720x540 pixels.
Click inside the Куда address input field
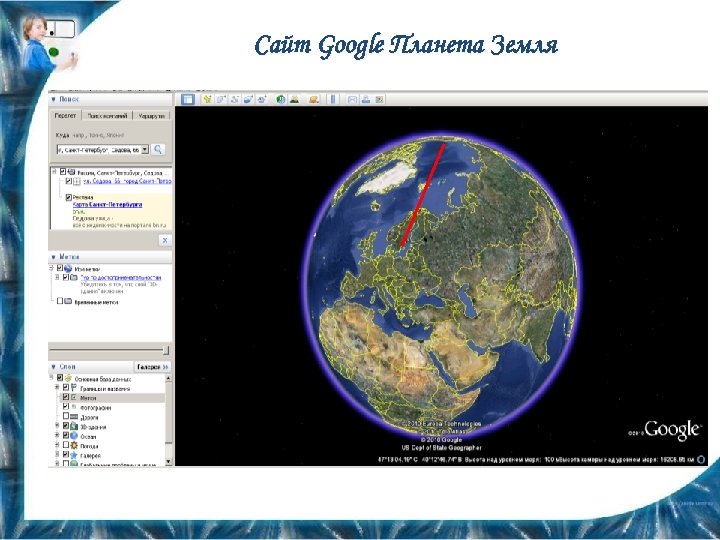[x=98, y=149]
